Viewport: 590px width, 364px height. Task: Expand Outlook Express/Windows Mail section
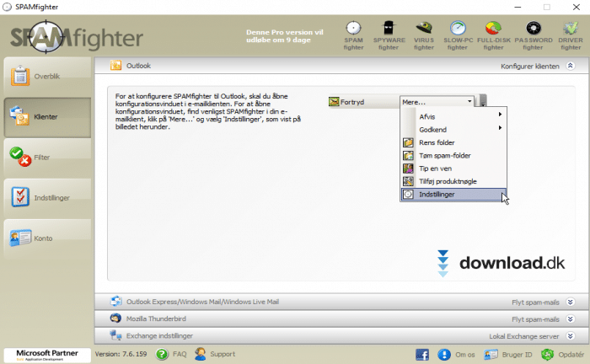571,302
